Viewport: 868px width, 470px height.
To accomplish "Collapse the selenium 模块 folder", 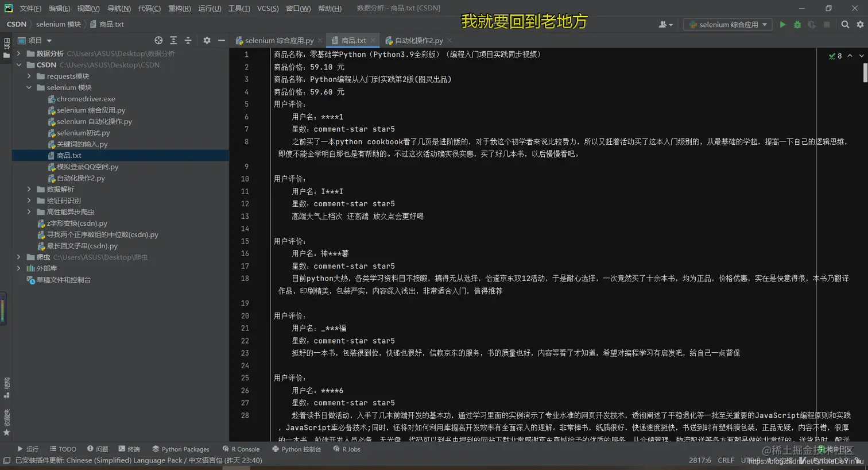I will (x=29, y=87).
